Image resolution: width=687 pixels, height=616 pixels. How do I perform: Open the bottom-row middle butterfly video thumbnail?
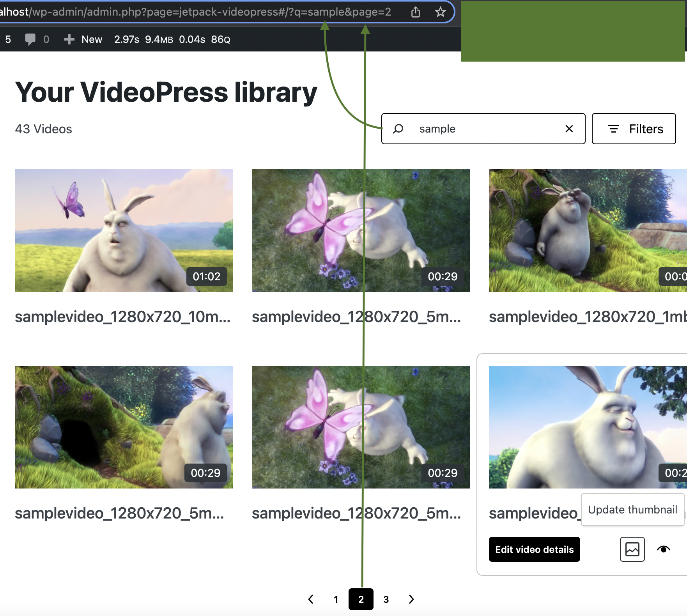pyautogui.click(x=361, y=427)
